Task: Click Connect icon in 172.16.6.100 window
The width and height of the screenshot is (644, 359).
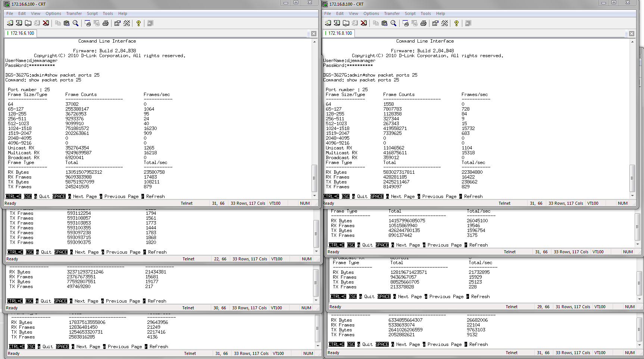Action: click(x=10, y=23)
